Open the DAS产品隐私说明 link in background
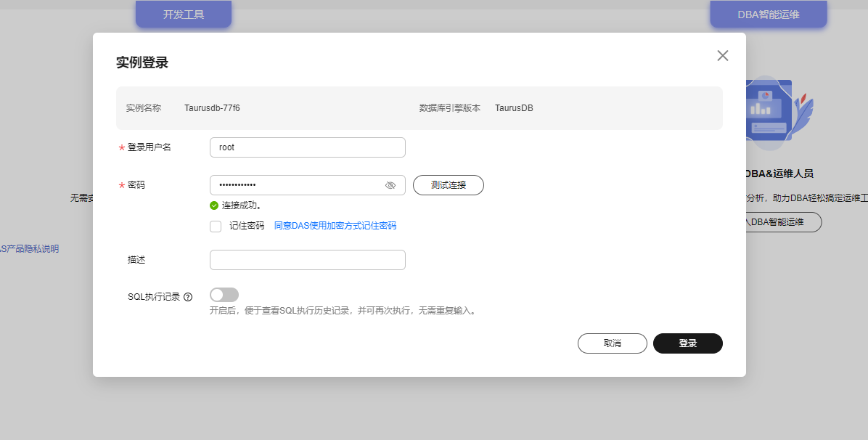This screenshot has width=868, height=440. pyautogui.click(x=29, y=249)
